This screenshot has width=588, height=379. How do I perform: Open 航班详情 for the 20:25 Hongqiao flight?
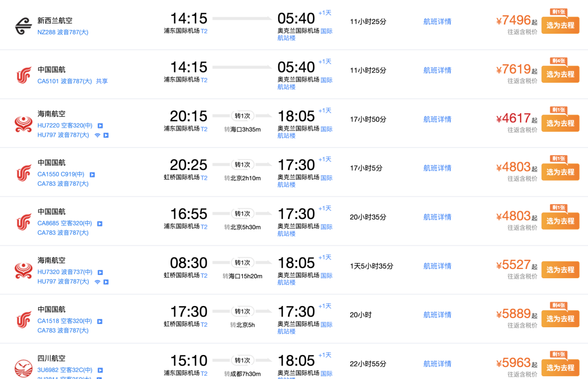click(x=437, y=168)
